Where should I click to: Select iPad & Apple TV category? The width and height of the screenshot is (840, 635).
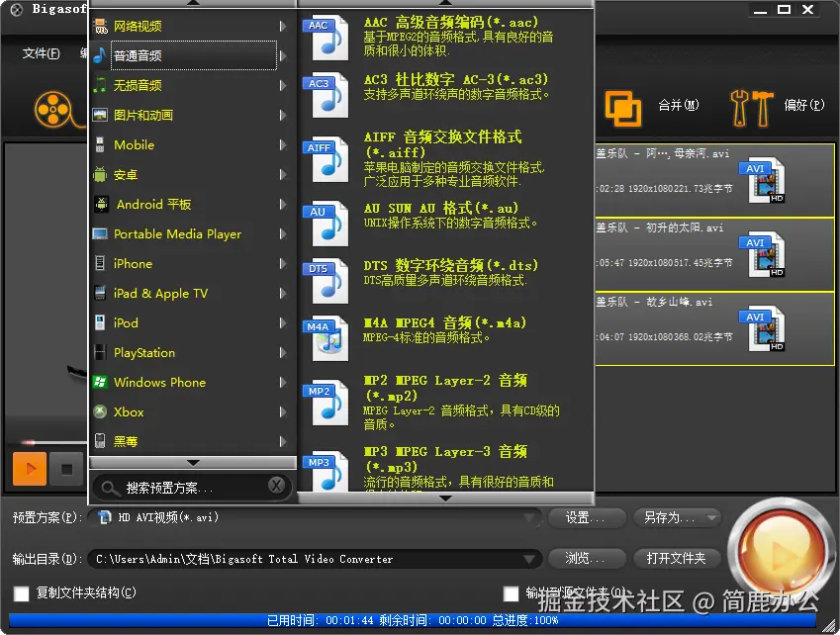[192, 293]
